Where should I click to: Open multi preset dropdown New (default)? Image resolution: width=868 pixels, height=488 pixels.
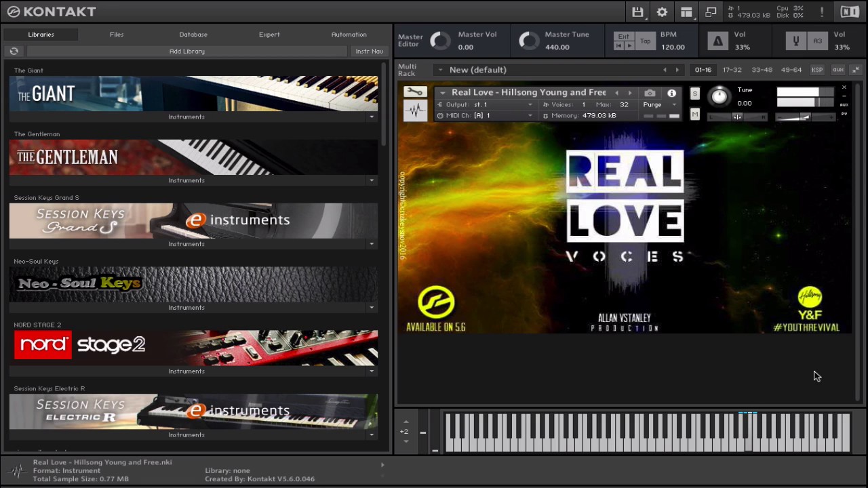pos(440,70)
